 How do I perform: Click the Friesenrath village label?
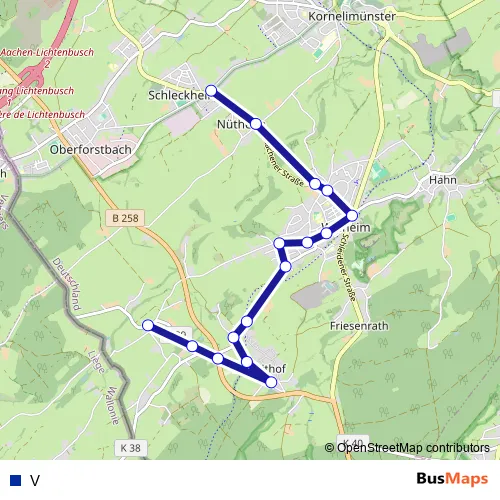(359, 326)
